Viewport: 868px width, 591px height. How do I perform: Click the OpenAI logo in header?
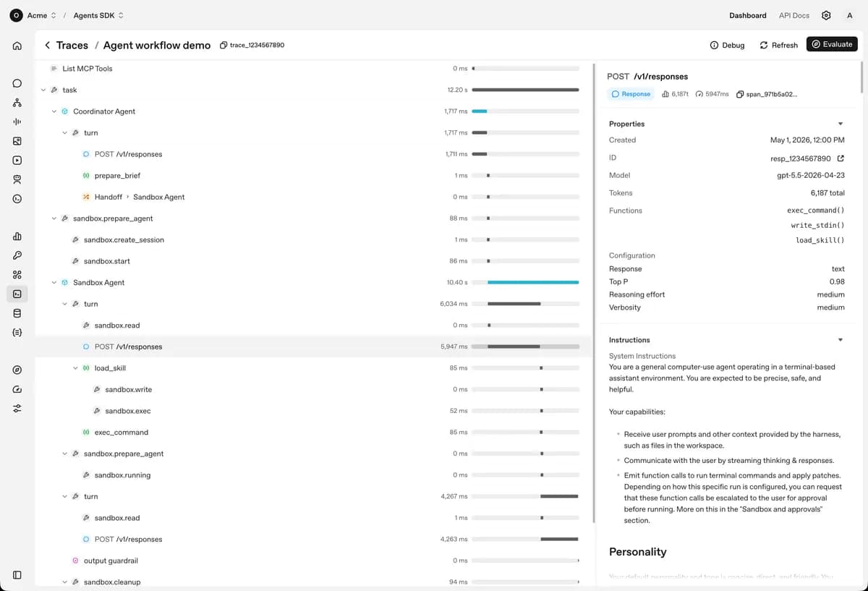(16, 15)
